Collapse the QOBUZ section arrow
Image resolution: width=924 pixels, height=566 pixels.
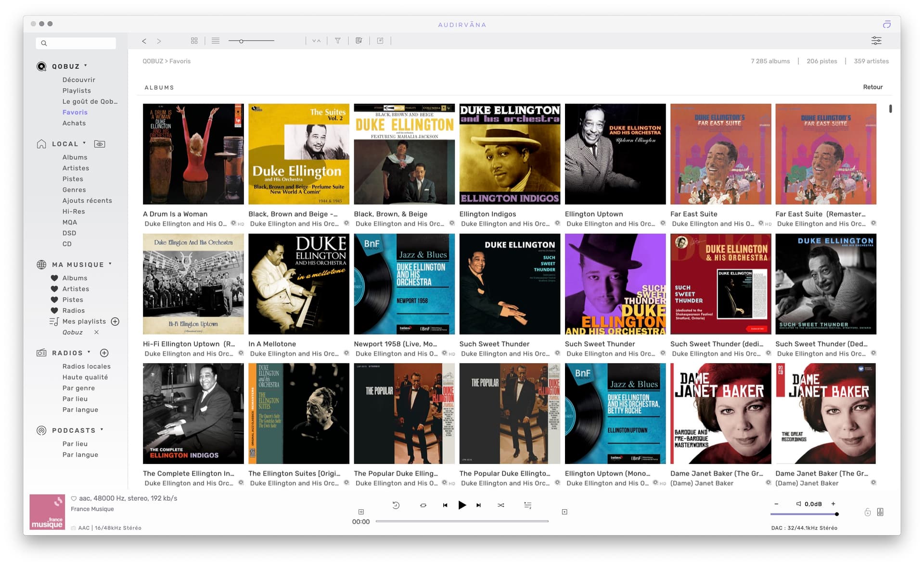[86, 65]
